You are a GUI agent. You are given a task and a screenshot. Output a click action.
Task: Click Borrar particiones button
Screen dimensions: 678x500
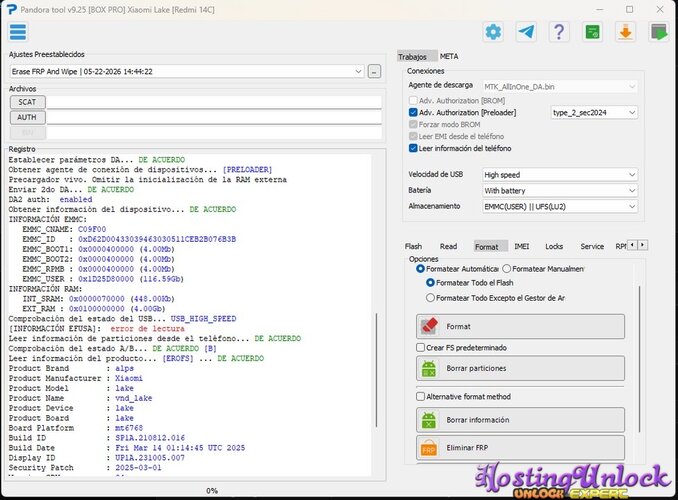521,369
